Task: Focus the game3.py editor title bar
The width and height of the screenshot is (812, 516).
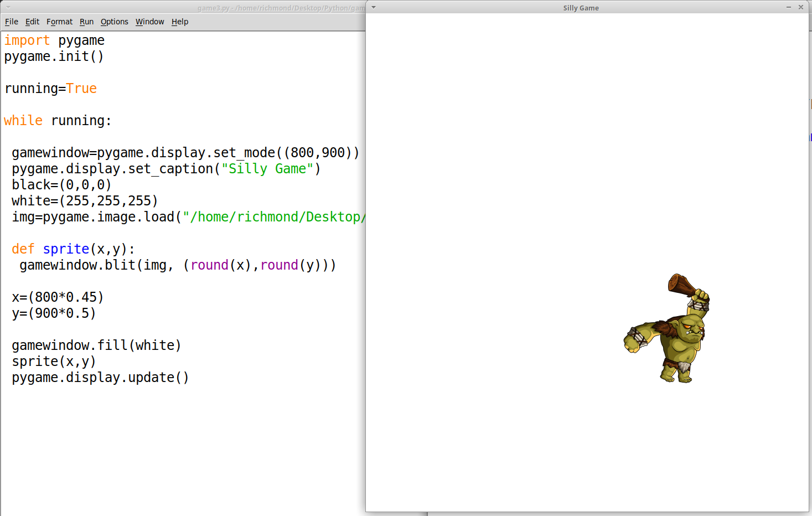Action: [277, 8]
